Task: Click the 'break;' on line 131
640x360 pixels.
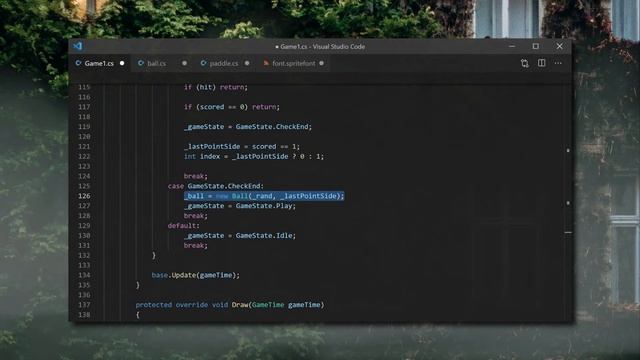Action: click(x=196, y=245)
